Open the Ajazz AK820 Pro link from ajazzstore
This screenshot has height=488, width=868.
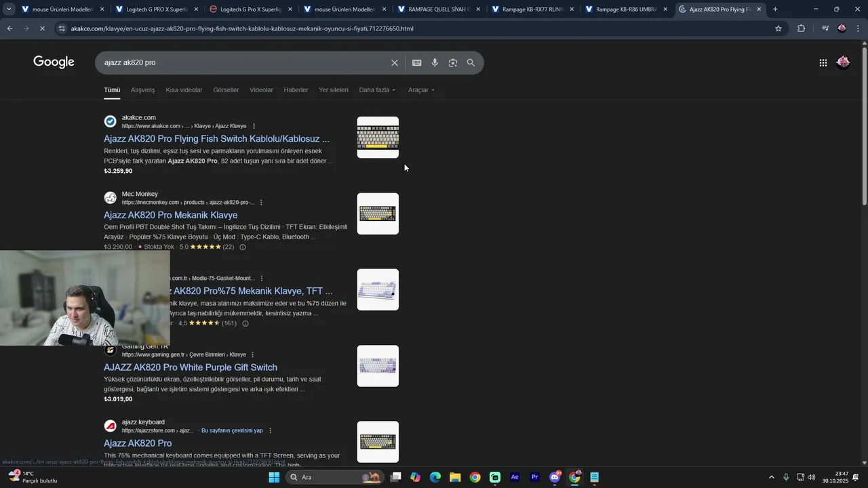click(x=138, y=443)
